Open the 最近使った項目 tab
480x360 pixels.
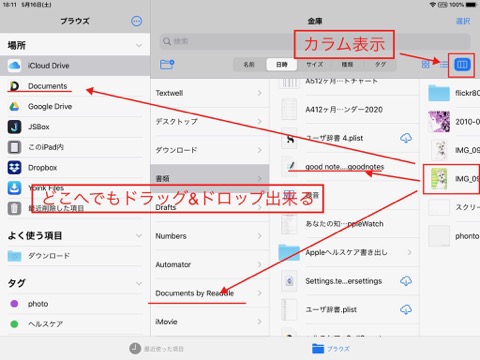click(x=157, y=349)
